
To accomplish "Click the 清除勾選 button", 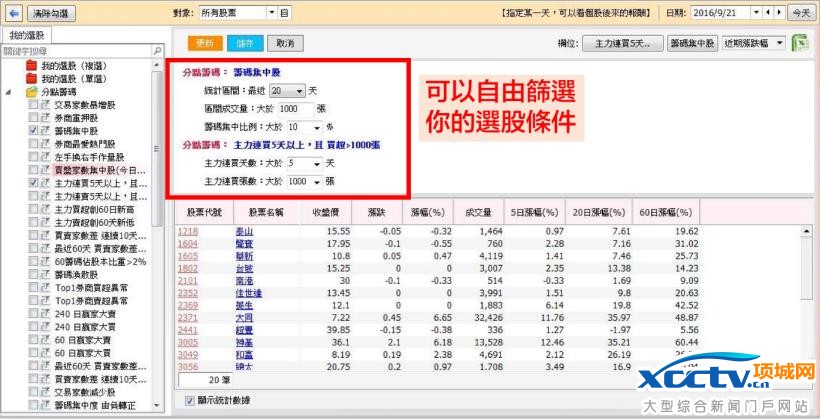I will click(51, 13).
